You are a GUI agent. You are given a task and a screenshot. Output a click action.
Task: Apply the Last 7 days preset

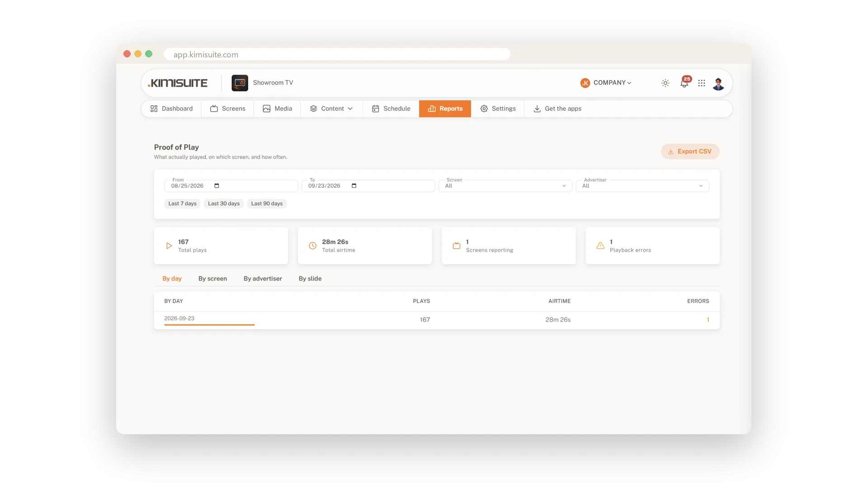(x=182, y=204)
